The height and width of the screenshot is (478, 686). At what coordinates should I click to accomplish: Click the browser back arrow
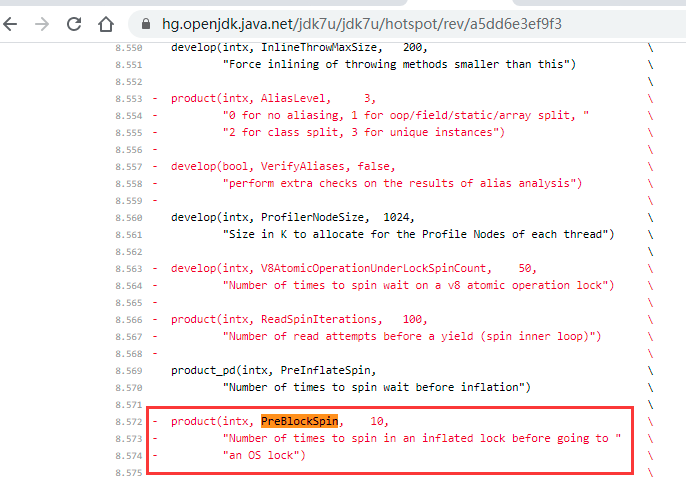point(10,24)
